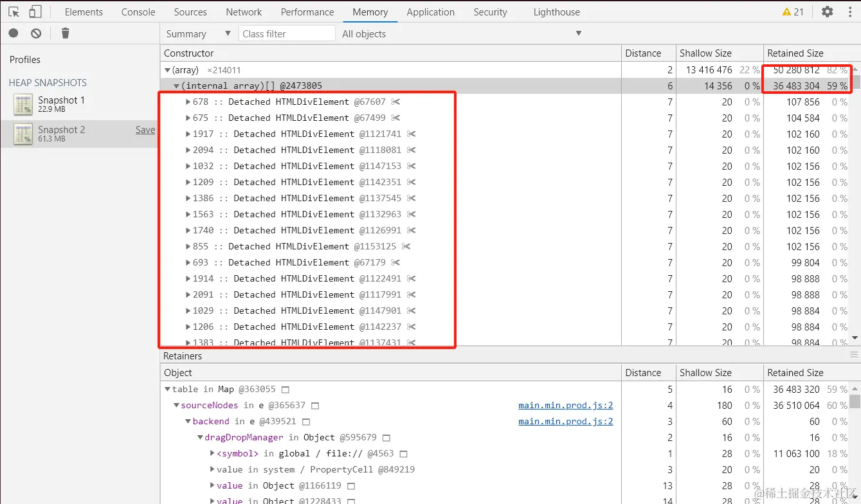The image size is (861, 504).
Task: Click the square icon after e @365637
Action: coord(316,406)
